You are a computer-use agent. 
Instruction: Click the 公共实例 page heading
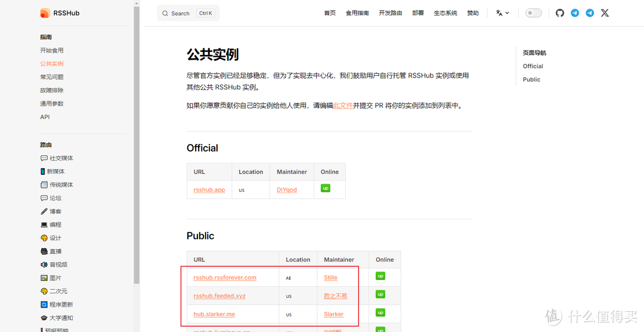click(x=213, y=54)
